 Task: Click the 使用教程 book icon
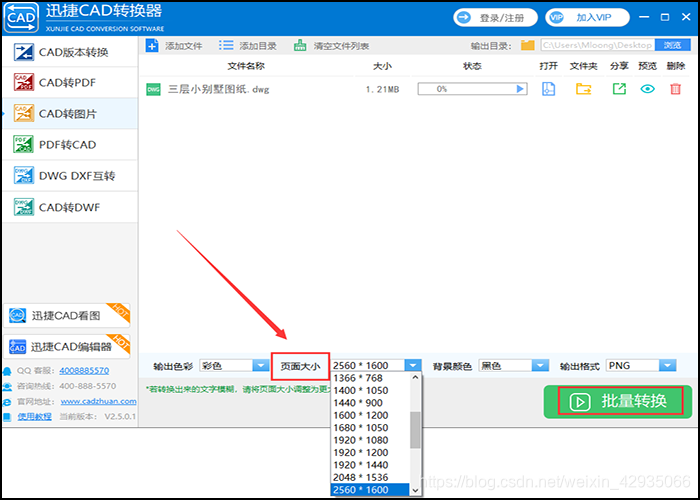coord(7,417)
